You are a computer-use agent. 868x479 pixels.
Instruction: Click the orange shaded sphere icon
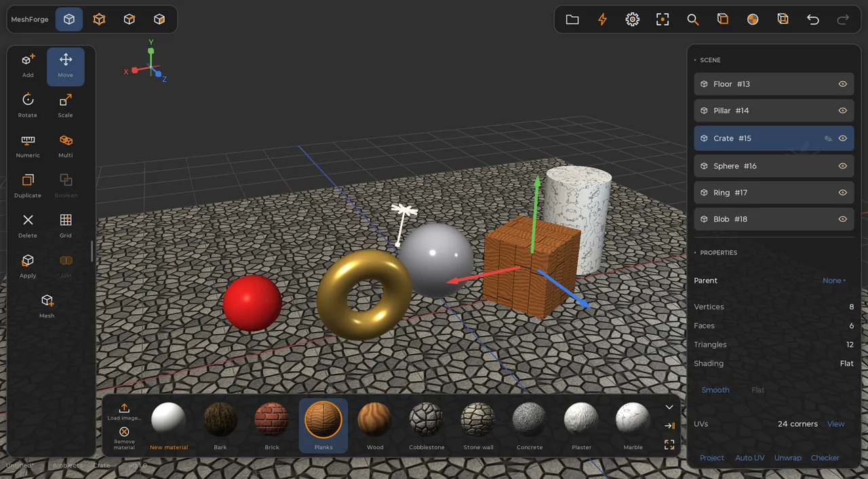(753, 20)
